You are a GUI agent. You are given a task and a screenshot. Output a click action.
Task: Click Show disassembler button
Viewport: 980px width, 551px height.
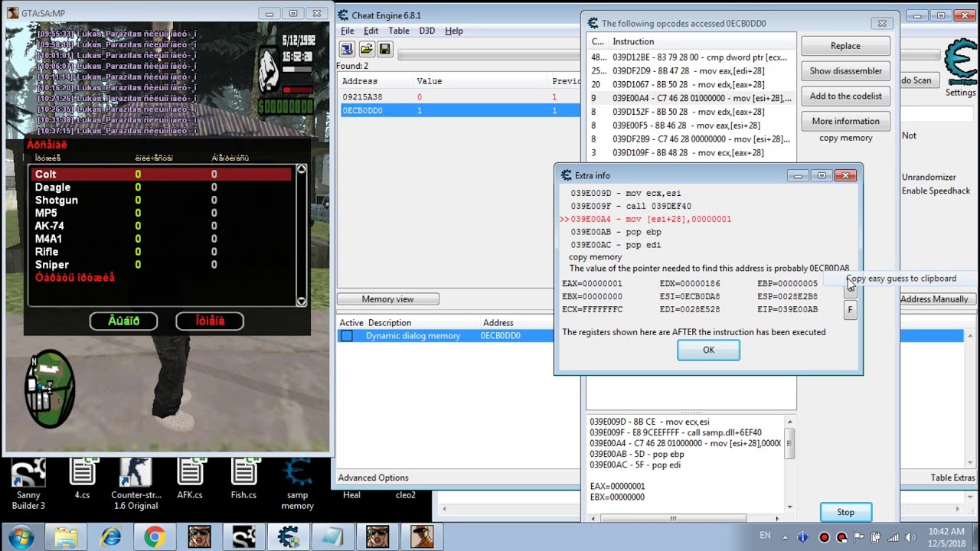tap(845, 71)
